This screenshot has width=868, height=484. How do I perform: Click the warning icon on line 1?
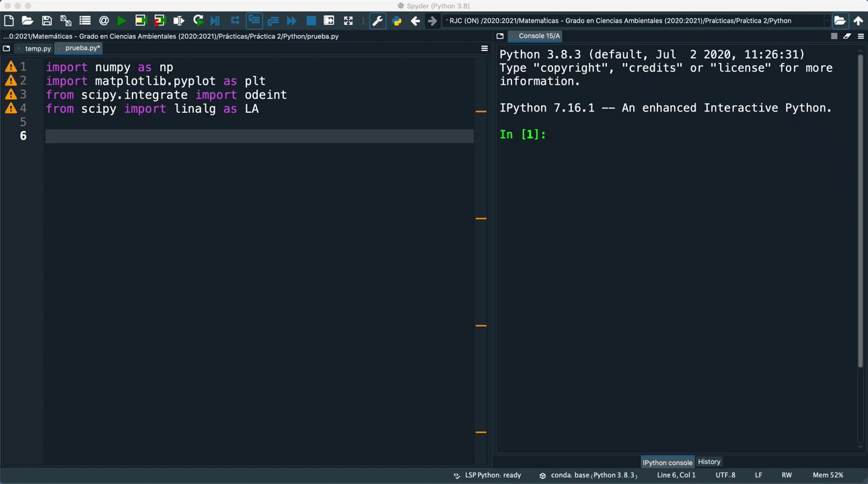[x=11, y=67]
